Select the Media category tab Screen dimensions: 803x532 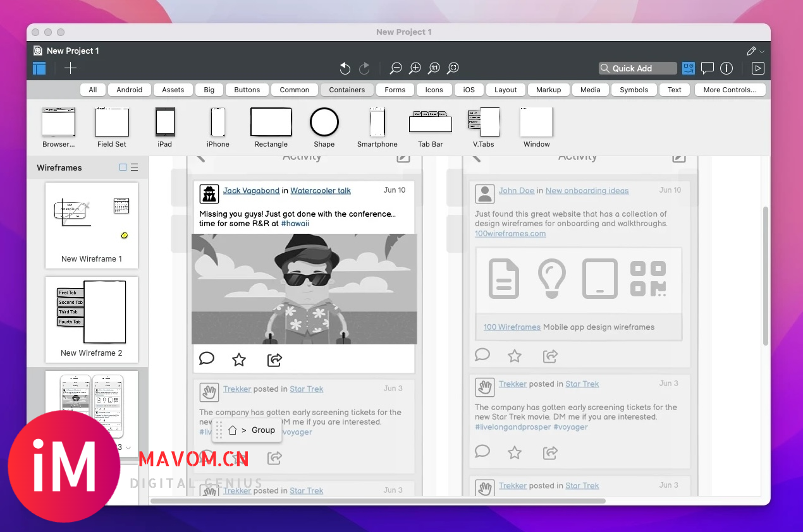pyautogui.click(x=591, y=90)
